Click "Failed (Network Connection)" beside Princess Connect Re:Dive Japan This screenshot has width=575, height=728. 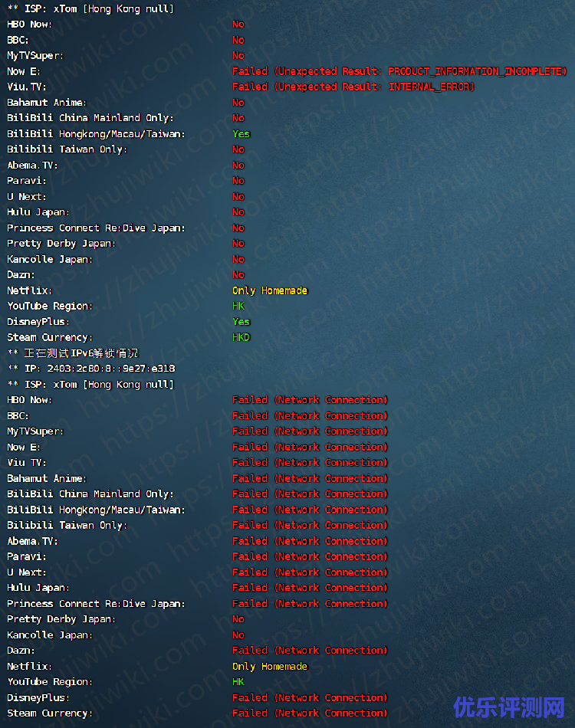click(310, 604)
